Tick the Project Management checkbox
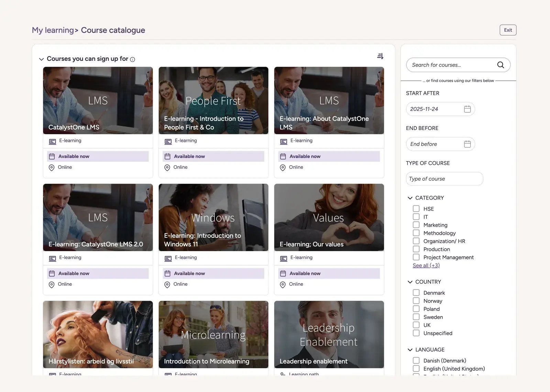Screen dimensions: 550x392 point(416,257)
